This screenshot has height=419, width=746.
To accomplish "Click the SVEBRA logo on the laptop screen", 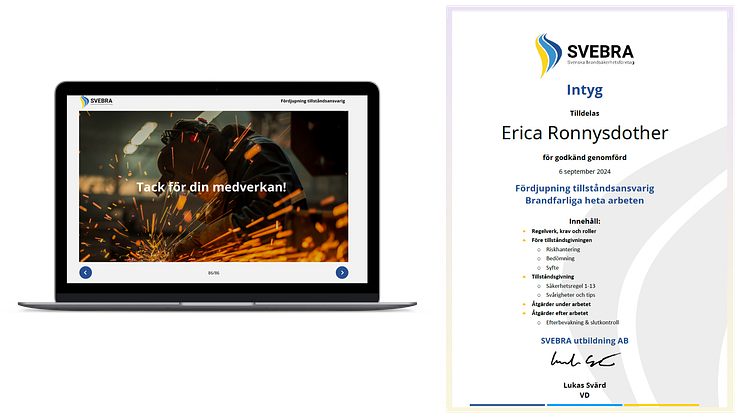I will coord(97,101).
